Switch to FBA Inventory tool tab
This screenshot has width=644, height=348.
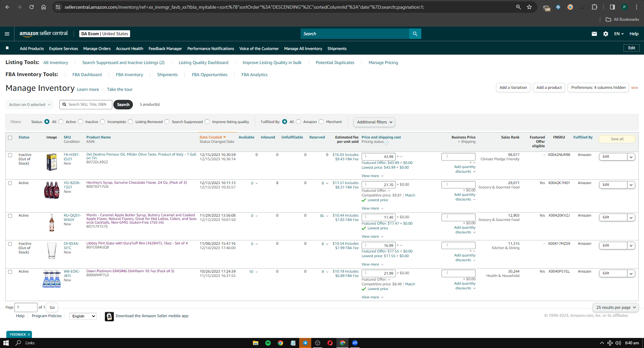coord(129,75)
